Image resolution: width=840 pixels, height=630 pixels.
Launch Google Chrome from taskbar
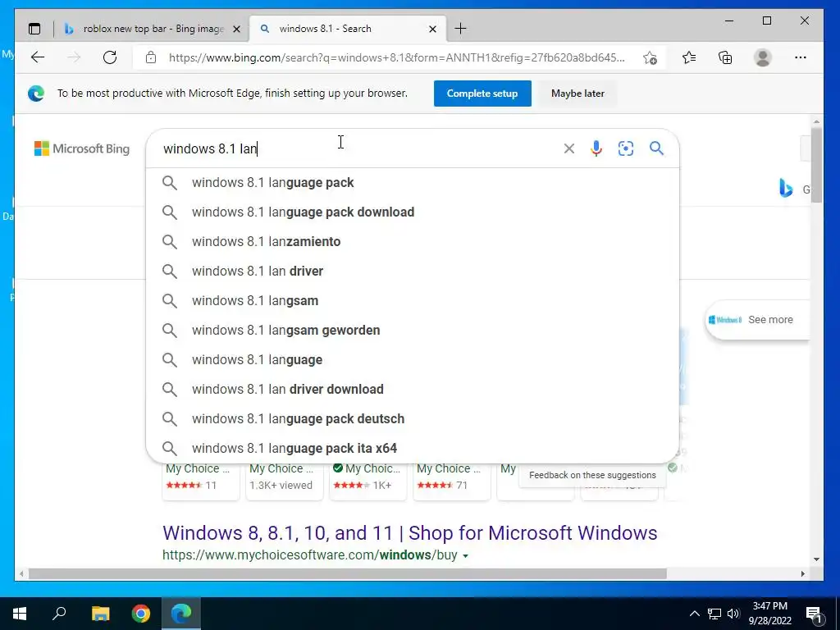pos(141,614)
